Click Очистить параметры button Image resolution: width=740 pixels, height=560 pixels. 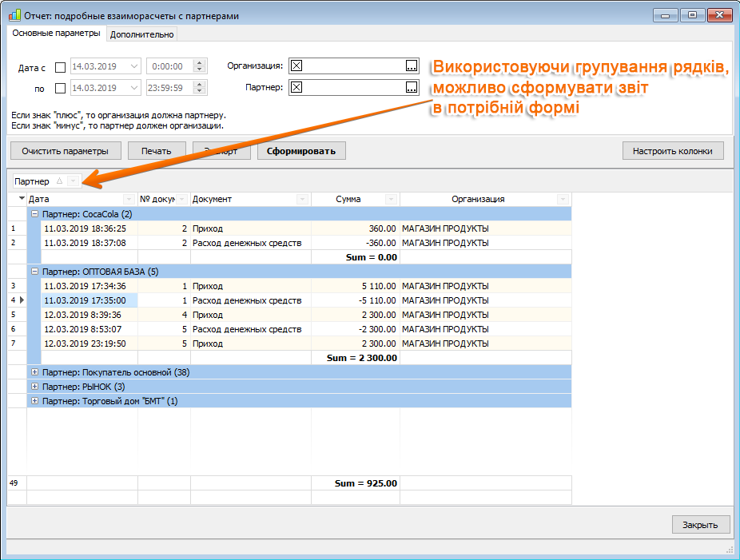click(x=66, y=151)
